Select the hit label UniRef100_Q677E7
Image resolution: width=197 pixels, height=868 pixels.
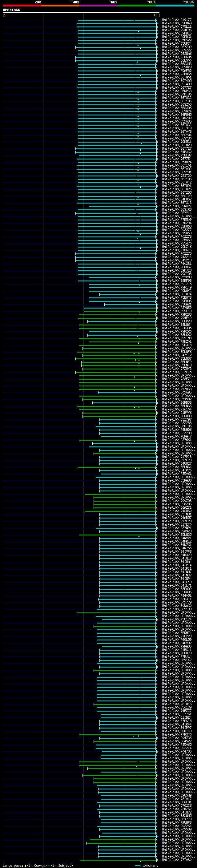pyautogui.click(x=176, y=88)
